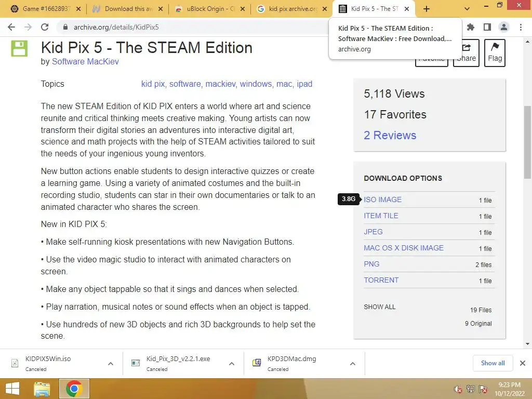The height and width of the screenshot is (399, 532).
Task: Download the ISO IMAGE option
Action: click(382, 199)
